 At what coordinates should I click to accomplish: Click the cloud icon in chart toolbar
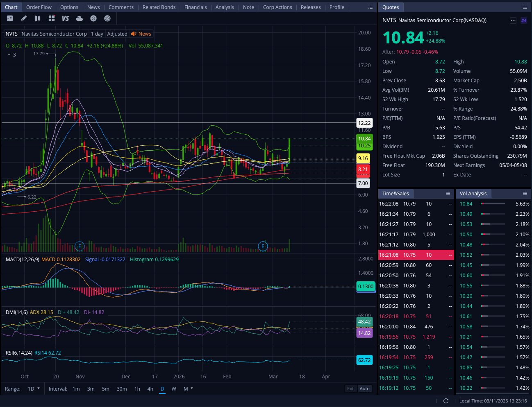80,18
